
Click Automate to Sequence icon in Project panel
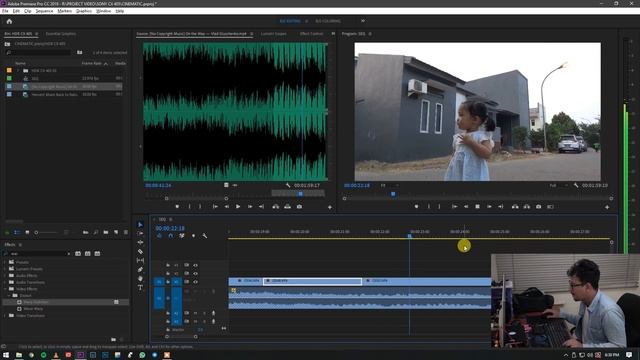[x=85, y=232]
